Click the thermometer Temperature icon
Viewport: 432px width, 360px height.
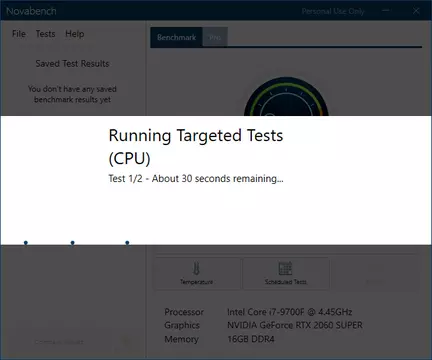(x=196, y=268)
